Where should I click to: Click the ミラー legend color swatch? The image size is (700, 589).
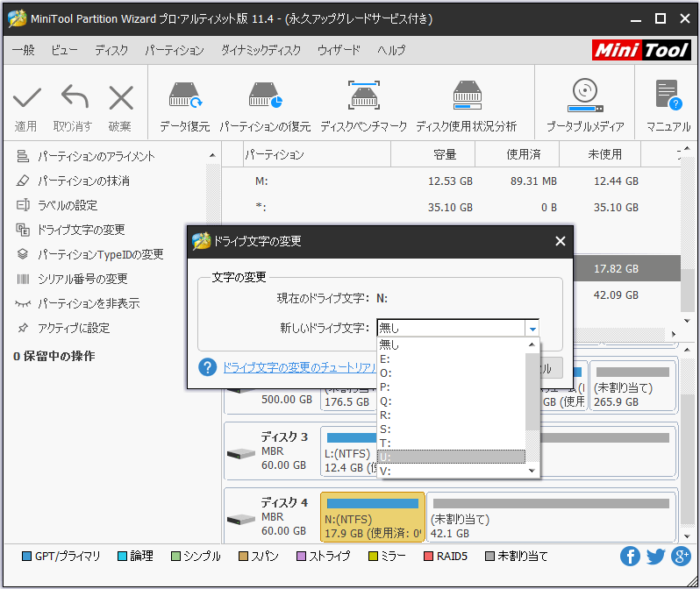tap(373, 557)
